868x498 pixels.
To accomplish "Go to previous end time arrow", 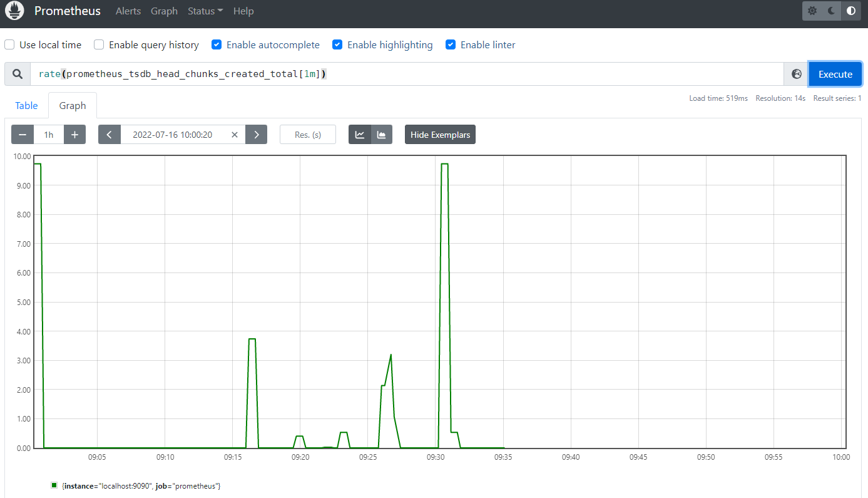I will (x=110, y=135).
